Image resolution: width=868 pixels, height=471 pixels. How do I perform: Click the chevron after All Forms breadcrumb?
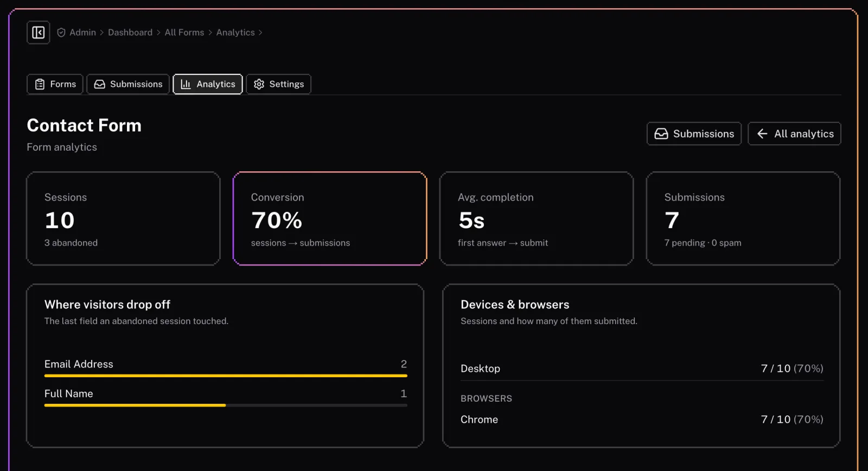(x=210, y=33)
